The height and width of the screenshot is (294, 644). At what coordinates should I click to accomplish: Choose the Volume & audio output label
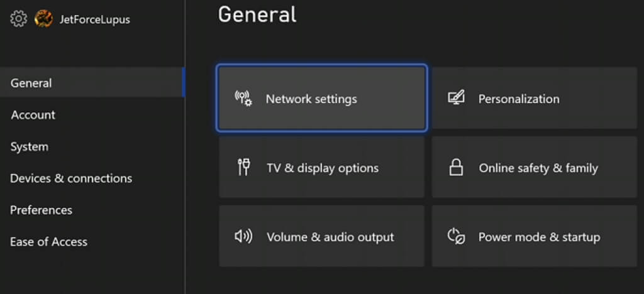(x=330, y=237)
